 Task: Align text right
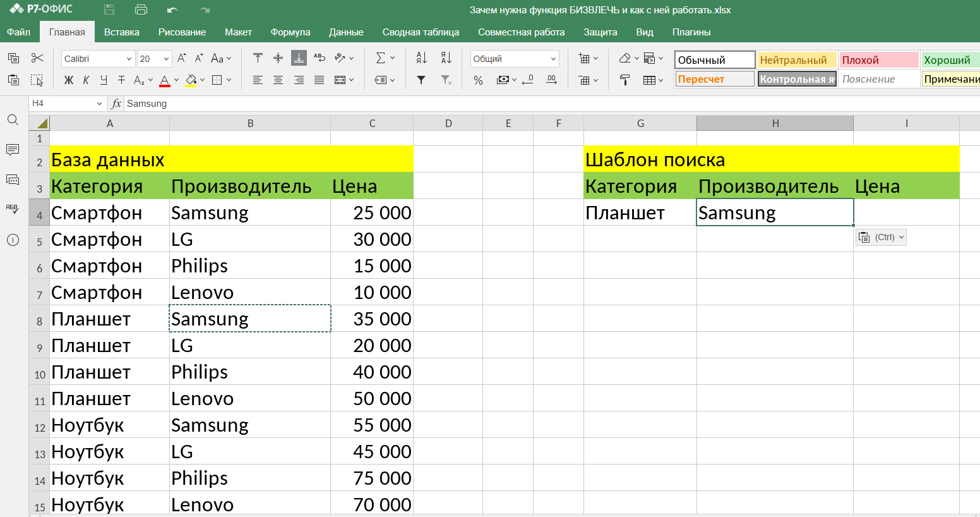click(x=299, y=80)
